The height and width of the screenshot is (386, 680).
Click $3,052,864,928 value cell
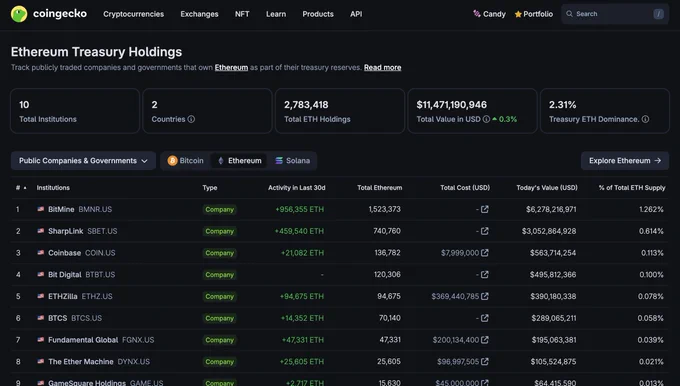click(x=549, y=231)
